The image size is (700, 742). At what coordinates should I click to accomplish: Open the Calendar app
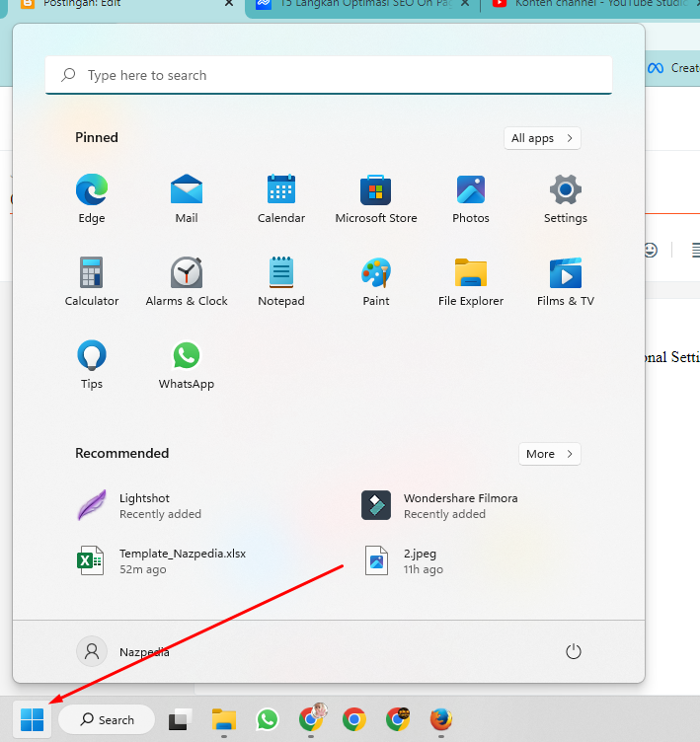(x=280, y=198)
